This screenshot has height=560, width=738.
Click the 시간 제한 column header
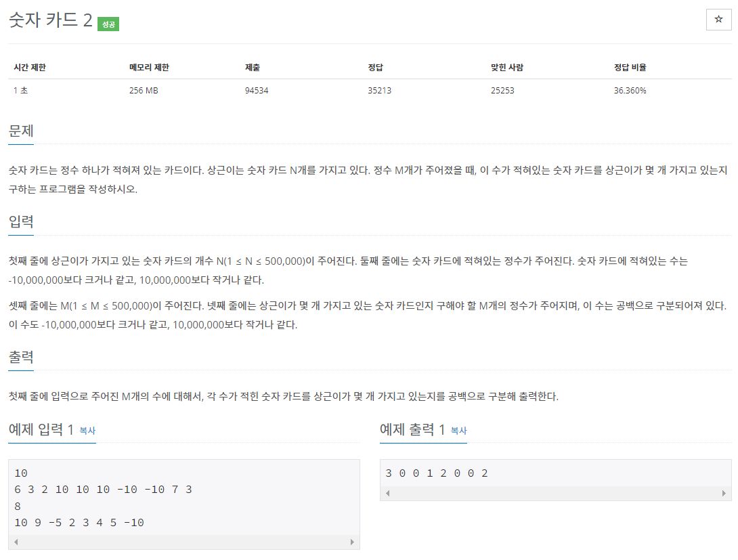pyautogui.click(x=30, y=67)
